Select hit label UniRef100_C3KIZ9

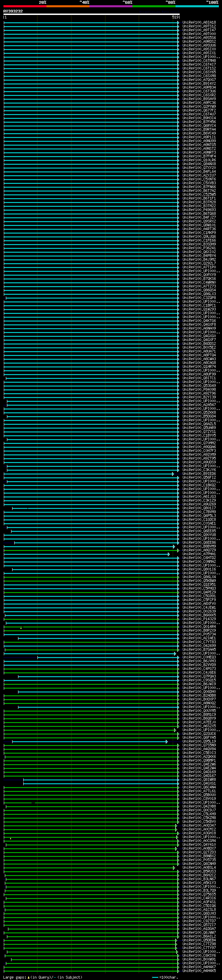199,501
